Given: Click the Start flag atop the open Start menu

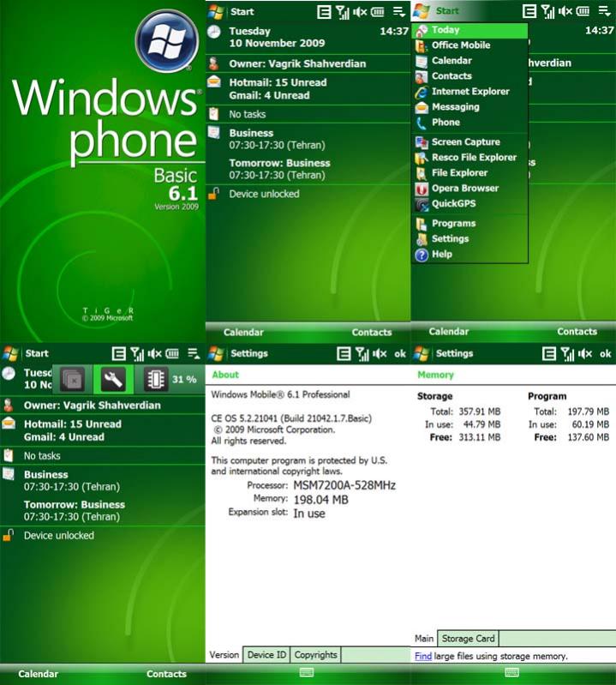Looking at the screenshot, I should coord(422,11).
